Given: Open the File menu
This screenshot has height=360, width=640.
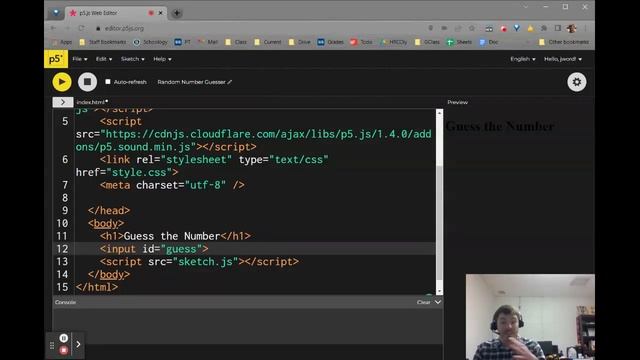Looking at the screenshot, I should (80, 59).
